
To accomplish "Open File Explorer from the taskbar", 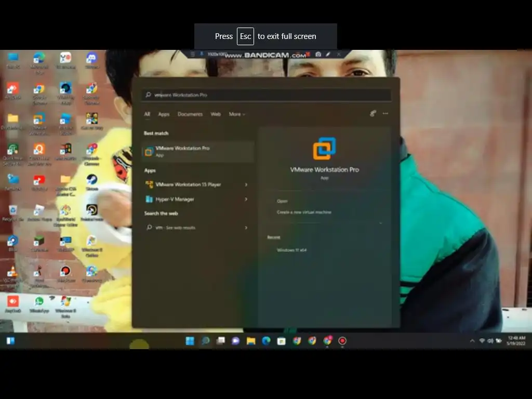I will [251, 341].
